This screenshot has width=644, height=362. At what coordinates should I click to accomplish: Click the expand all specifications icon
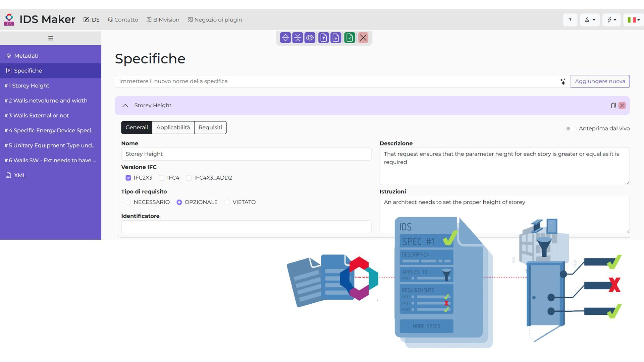285,38
